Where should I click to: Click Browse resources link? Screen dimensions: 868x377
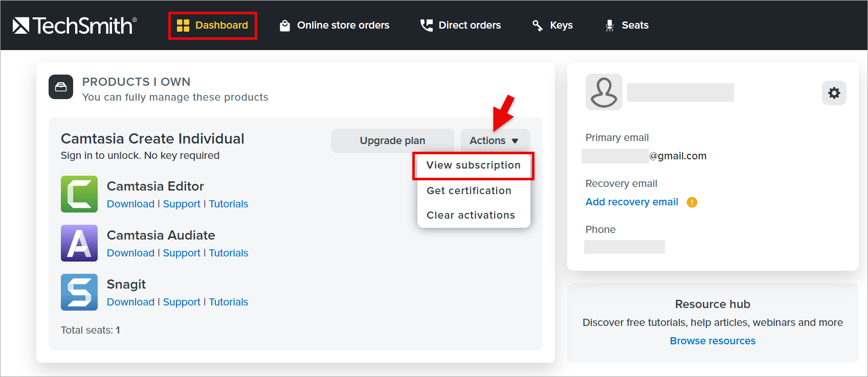click(x=713, y=341)
